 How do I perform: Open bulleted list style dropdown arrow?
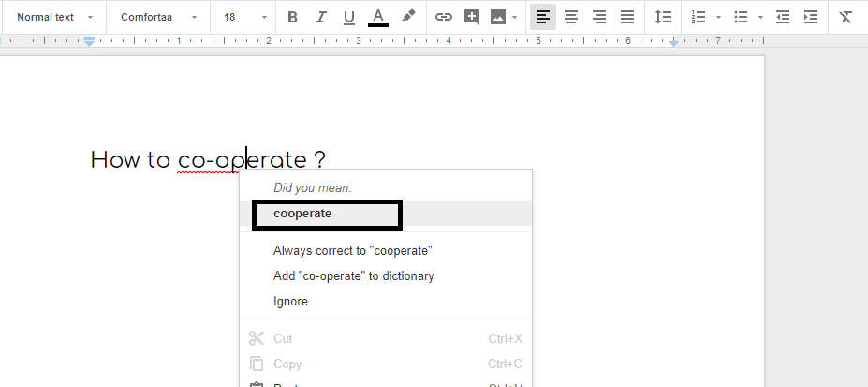760,17
